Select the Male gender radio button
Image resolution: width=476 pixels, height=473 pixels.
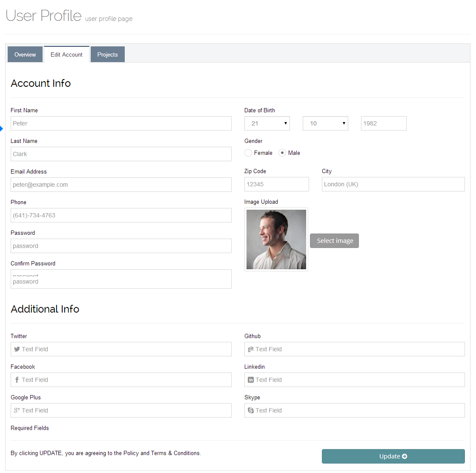(x=282, y=153)
